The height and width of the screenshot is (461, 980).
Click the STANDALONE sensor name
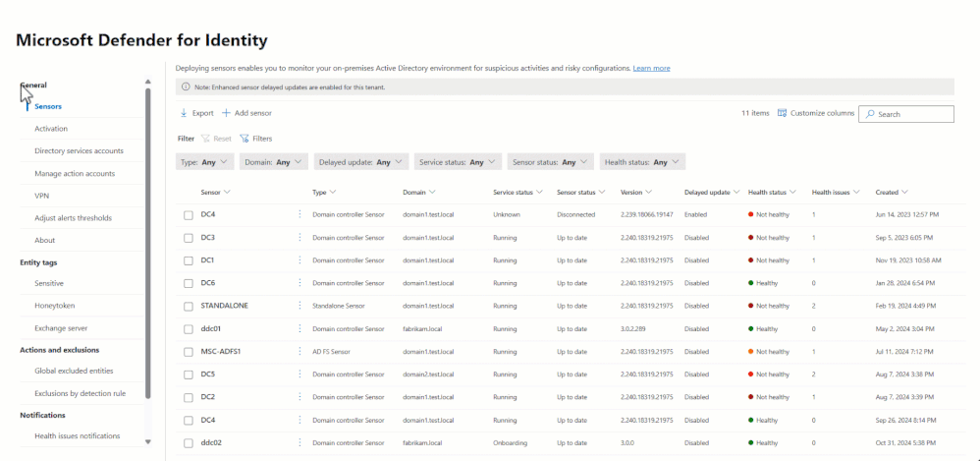click(224, 306)
